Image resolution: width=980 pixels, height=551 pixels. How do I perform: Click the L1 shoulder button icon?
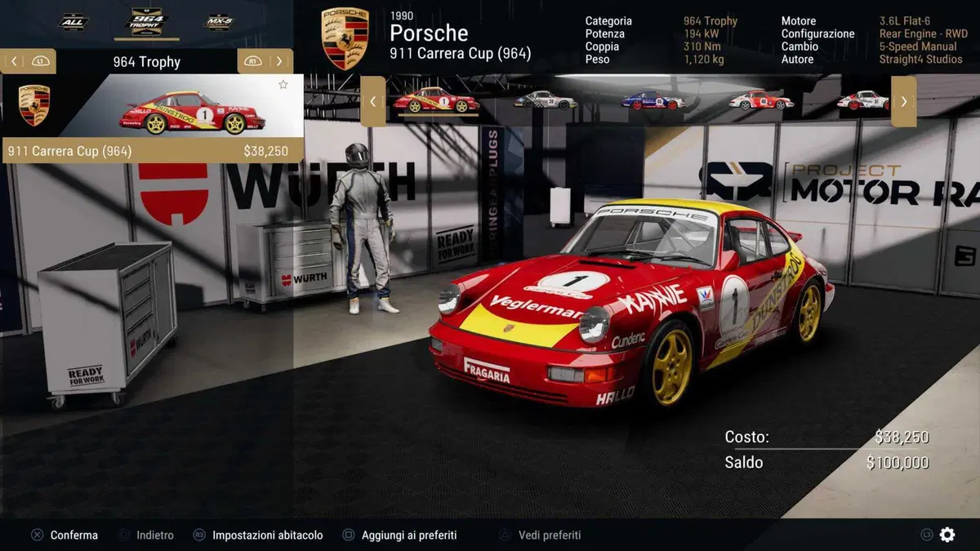click(x=41, y=61)
